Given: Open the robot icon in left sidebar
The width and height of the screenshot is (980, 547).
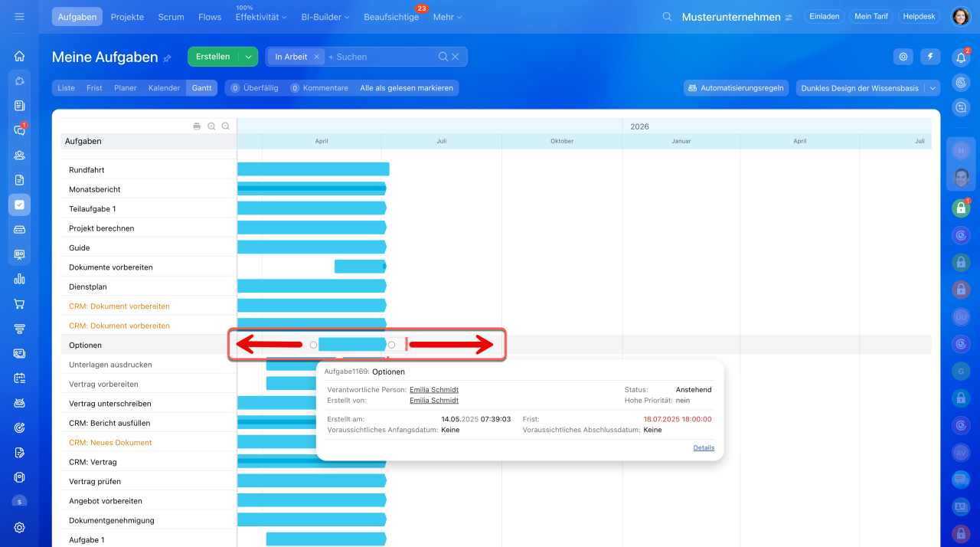Looking at the screenshot, I should tap(19, 402).
